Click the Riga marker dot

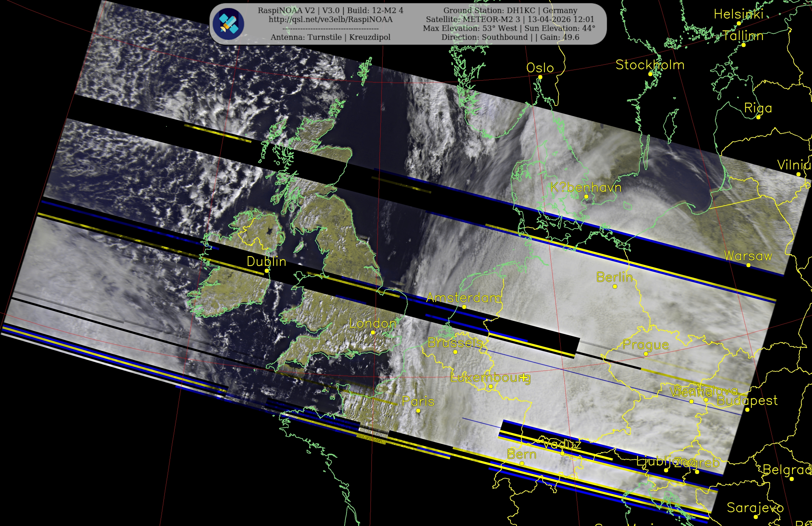758,117
